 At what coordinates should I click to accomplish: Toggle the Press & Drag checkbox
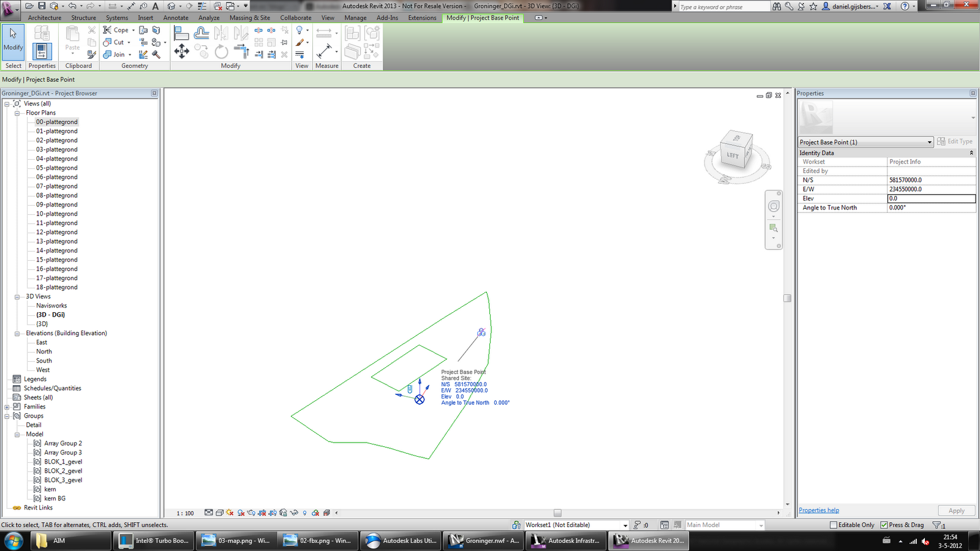coord(884,525)
